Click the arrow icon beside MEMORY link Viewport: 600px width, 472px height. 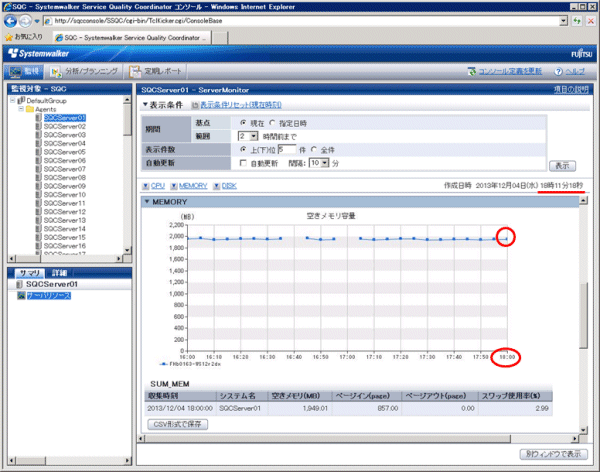click(x=174, y=186)
